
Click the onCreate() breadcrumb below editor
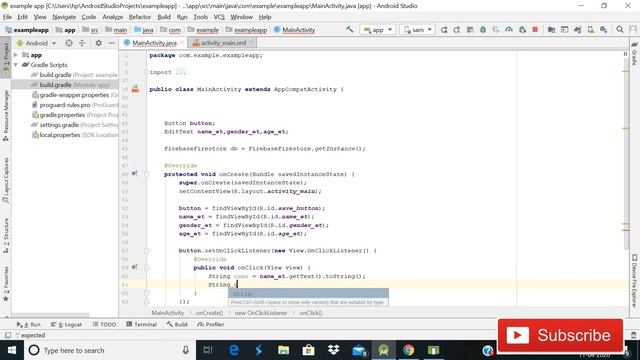[x=209, y=313]
